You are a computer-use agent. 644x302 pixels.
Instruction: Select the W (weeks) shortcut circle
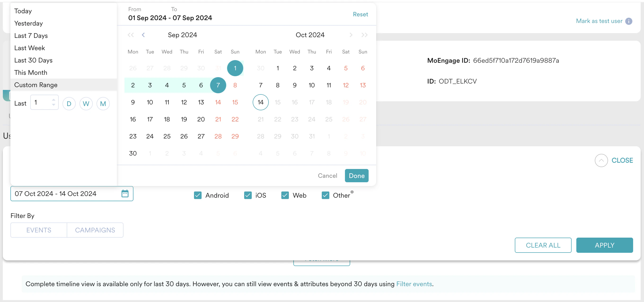click(x=86, y=103)
